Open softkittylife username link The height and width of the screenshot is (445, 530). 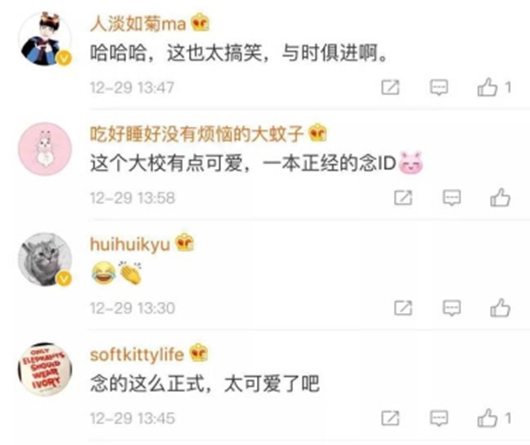137,354
